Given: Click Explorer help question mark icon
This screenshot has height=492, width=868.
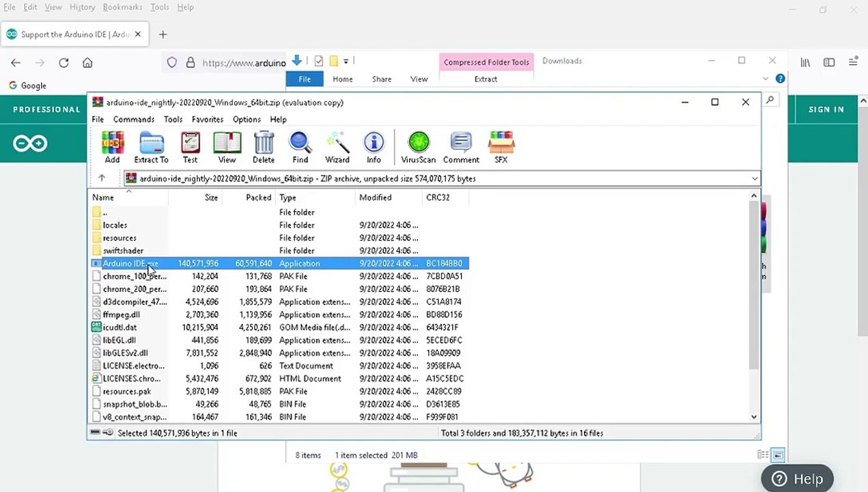Looking at the screenshot, I should point(780,79).
